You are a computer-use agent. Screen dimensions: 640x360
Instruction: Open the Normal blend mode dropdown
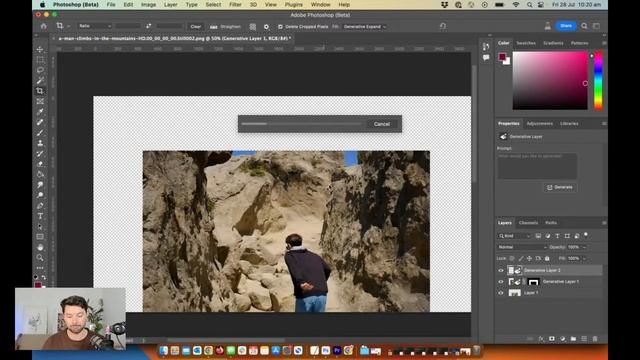pyautogui.click(x=522, y=247)
